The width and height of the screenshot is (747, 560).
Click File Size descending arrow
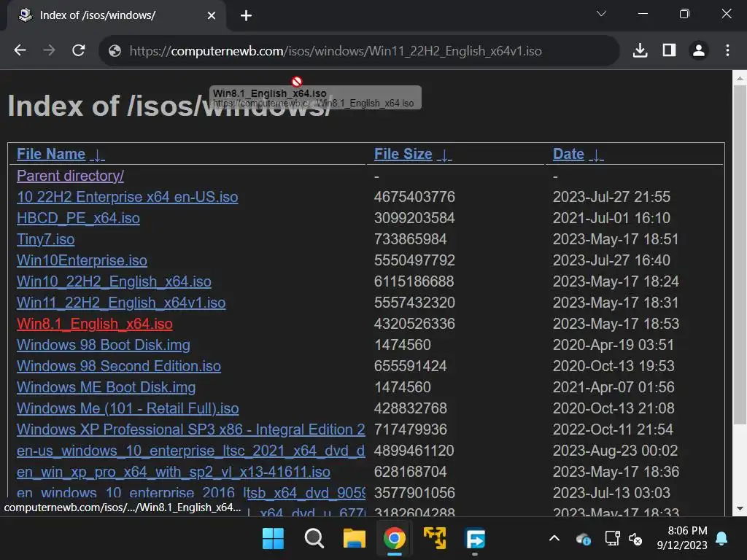pos(444,155)
